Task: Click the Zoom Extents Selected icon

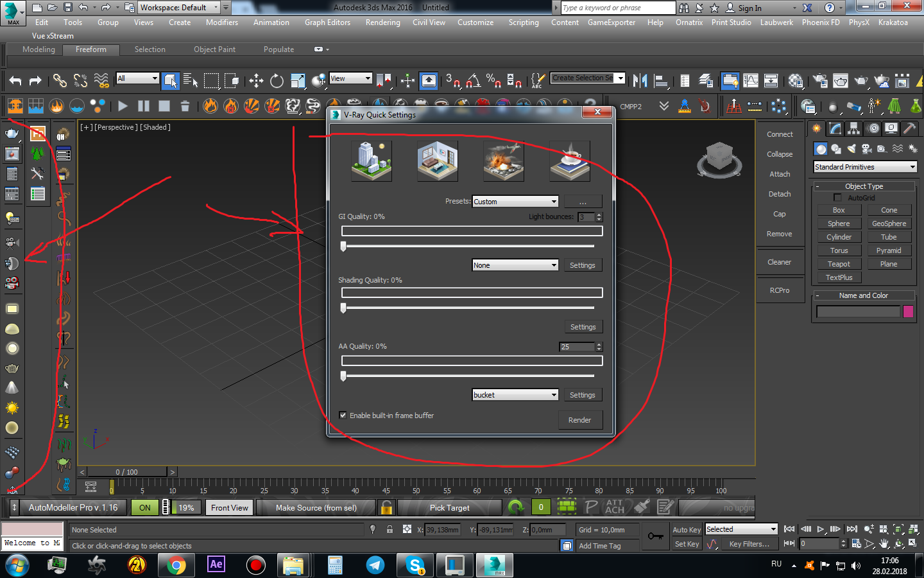Action: 898,529
